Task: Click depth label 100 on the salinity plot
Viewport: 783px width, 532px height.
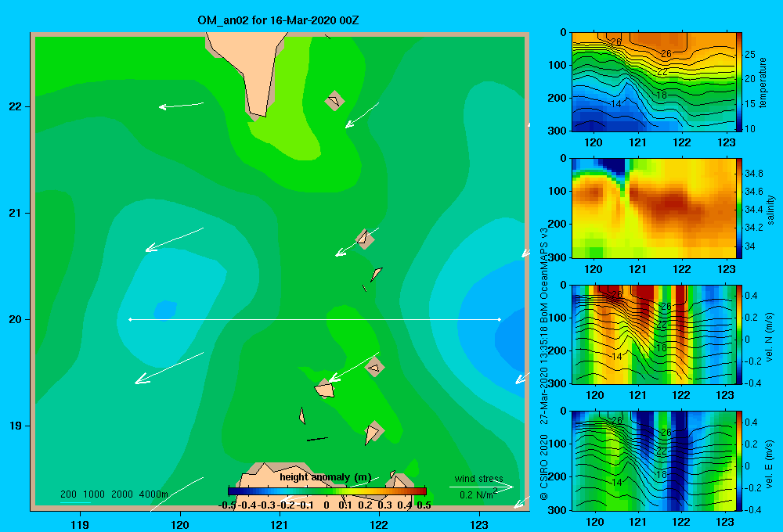Action: pyautogui.click(x=556, y=191)
